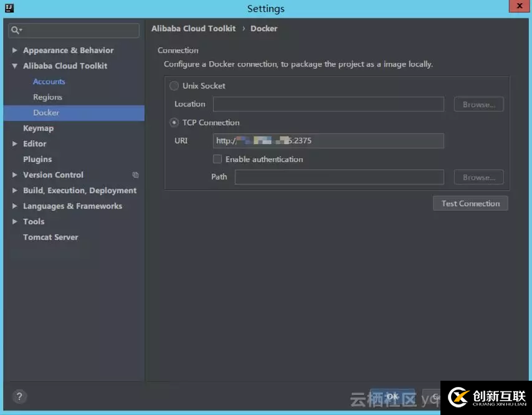
Task: Click the URI input field
Action: click(328, 141)
